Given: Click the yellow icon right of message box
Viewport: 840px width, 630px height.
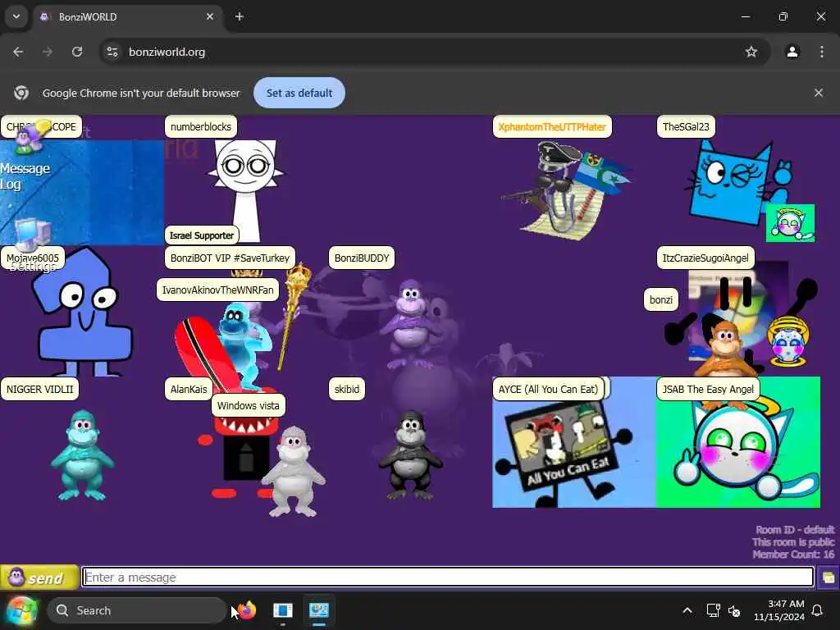Looking at the screenshot, I should (x=829, y=577).
